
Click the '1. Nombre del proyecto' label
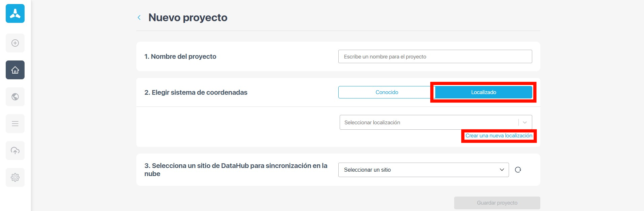(180, 56)
